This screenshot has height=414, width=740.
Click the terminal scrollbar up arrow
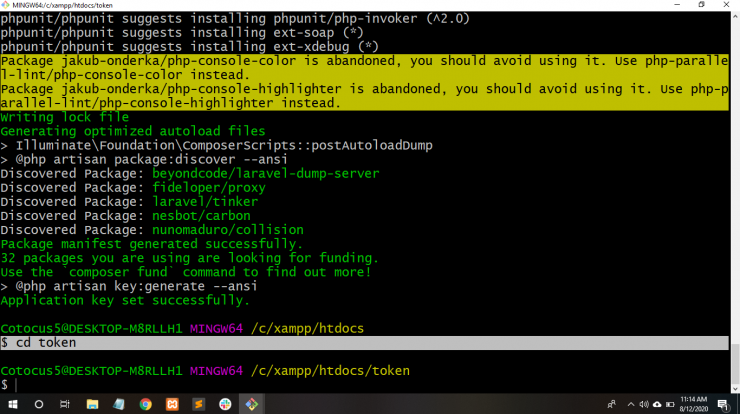tap(735, 16)
